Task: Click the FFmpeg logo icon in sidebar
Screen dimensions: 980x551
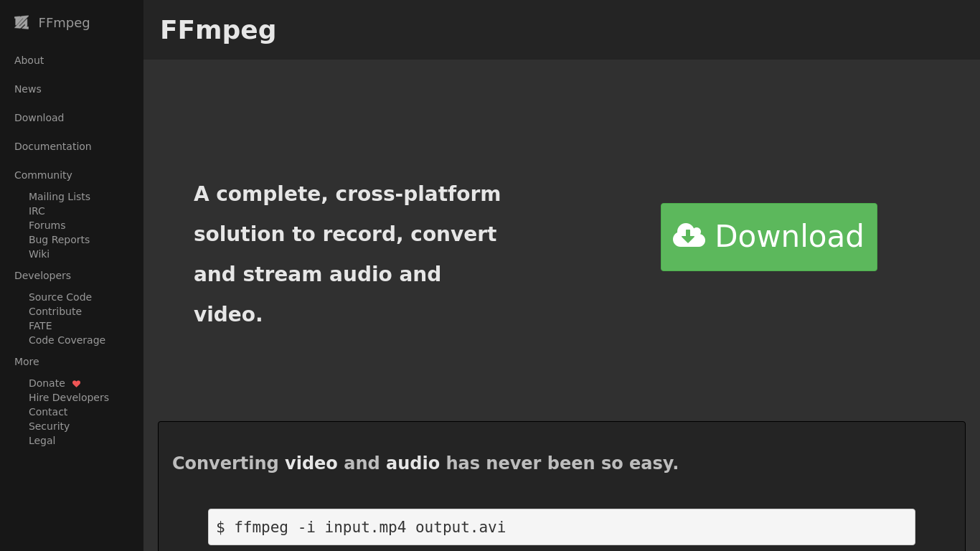Action: 22,22
